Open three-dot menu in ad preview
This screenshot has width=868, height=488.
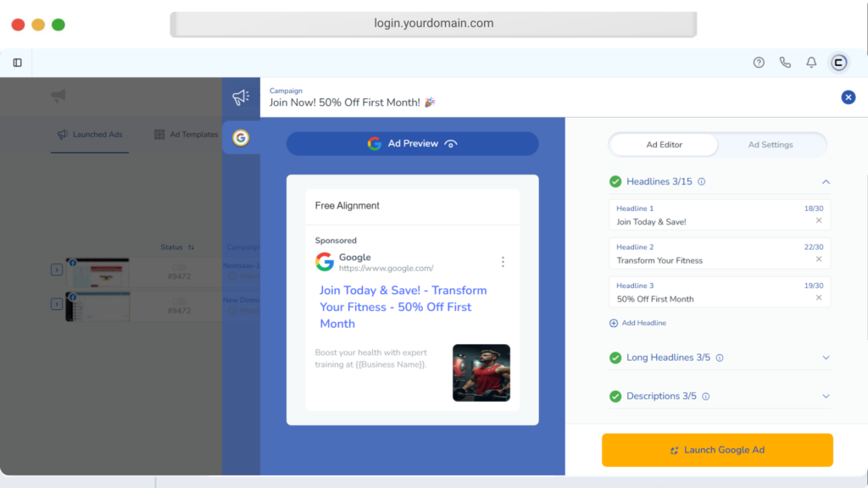click(503, 262)
